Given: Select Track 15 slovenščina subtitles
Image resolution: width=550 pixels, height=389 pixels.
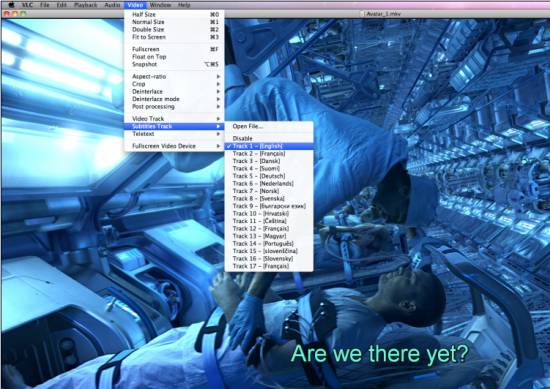Looking at the screenshot, I should click(x=269, y=251).
